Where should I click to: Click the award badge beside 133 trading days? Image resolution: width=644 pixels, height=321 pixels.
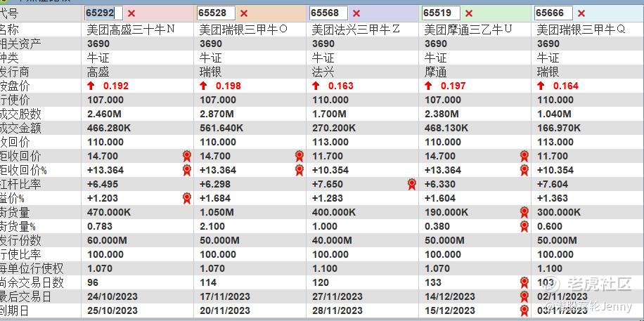[x=524, y=282]
